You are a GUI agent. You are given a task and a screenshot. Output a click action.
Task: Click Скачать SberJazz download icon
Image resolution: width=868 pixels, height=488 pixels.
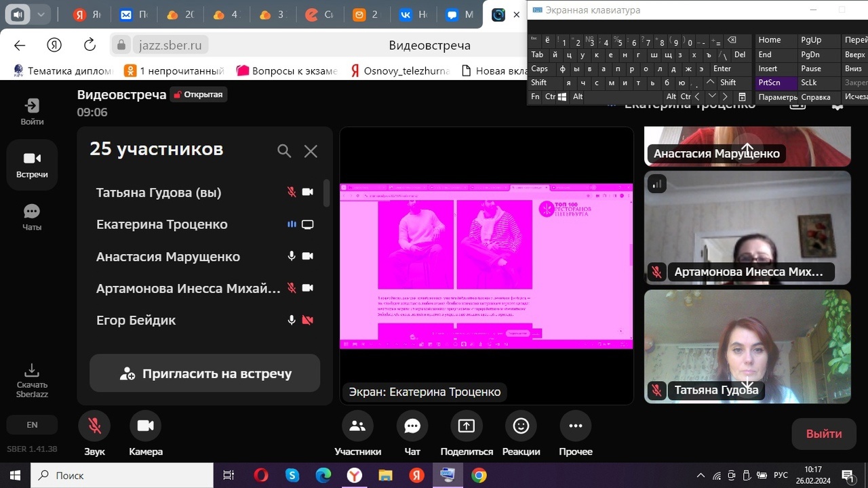(32, 380)
